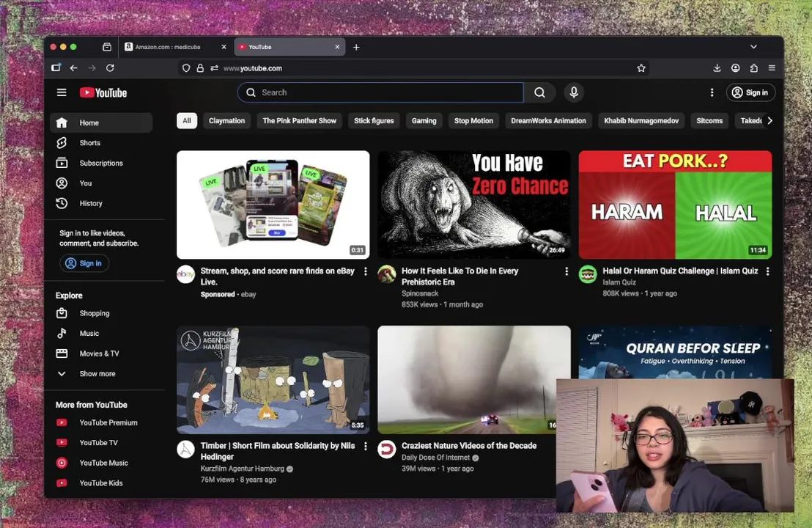812x528 pixels.
Task: Start voice search with microphone icon
Action: [574, 92]
